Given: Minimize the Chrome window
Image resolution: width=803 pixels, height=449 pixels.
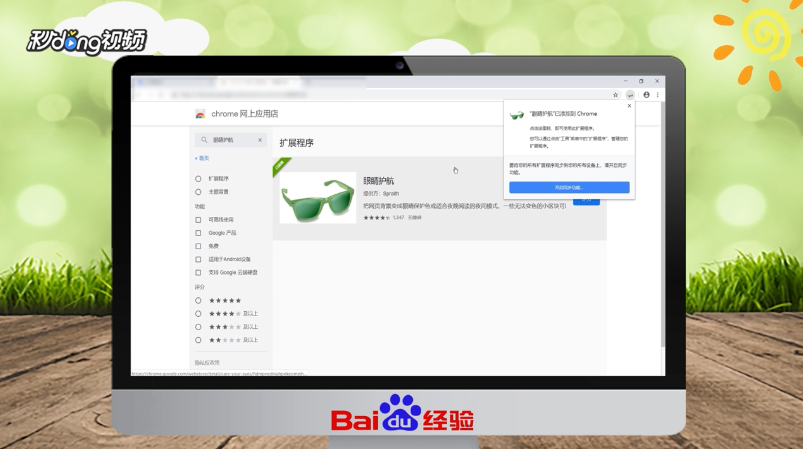Looking at the screenshot, I should [625, 81].
